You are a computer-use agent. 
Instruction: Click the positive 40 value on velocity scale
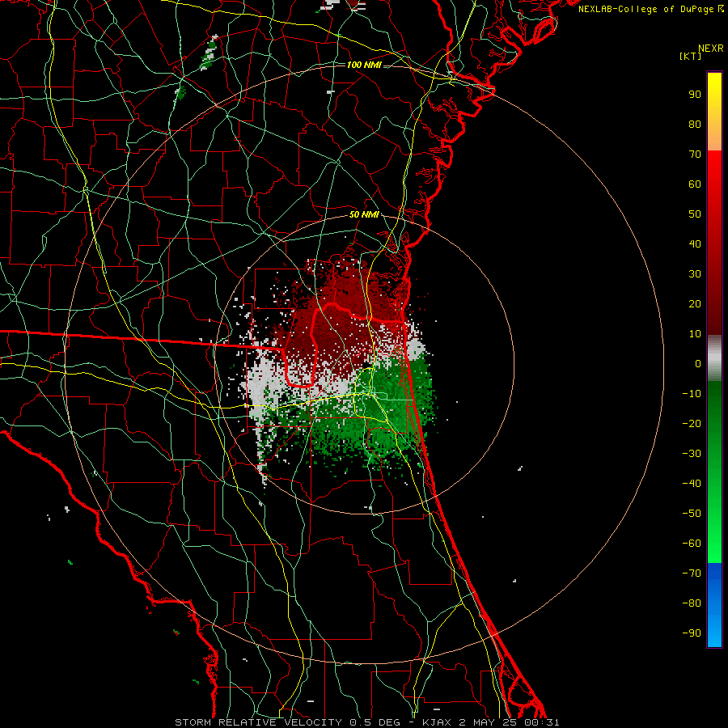click(695, 243)
